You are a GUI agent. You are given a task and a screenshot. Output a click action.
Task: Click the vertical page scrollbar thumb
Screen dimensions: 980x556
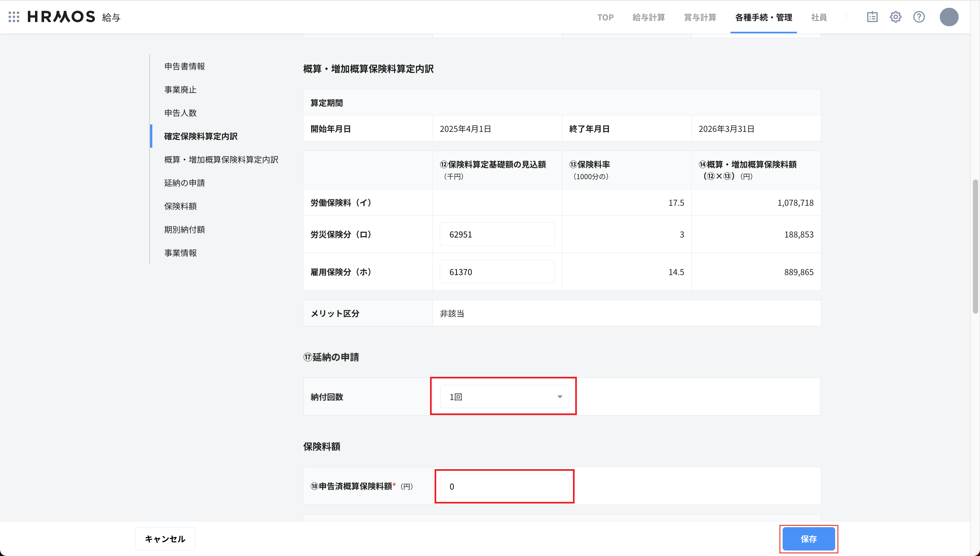[x=975, y=246]
